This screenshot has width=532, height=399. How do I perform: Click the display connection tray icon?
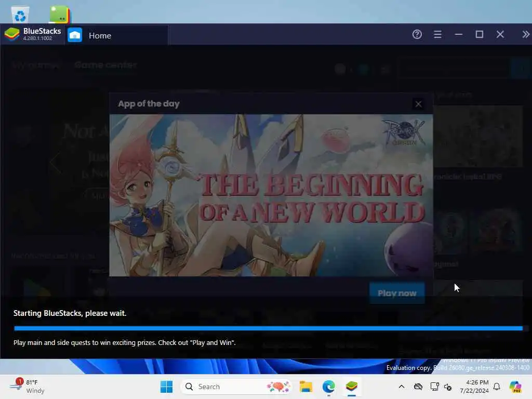coord(434,387)
